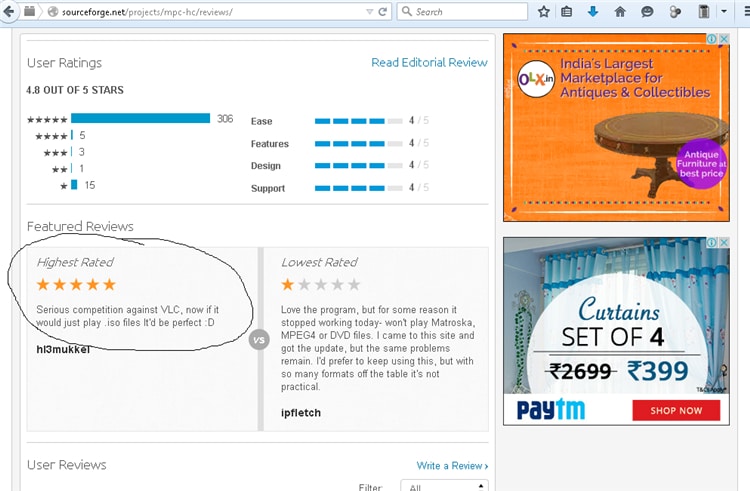Open ad info icon on OLX ad
The image size is (750, 491).
[712, 39]
